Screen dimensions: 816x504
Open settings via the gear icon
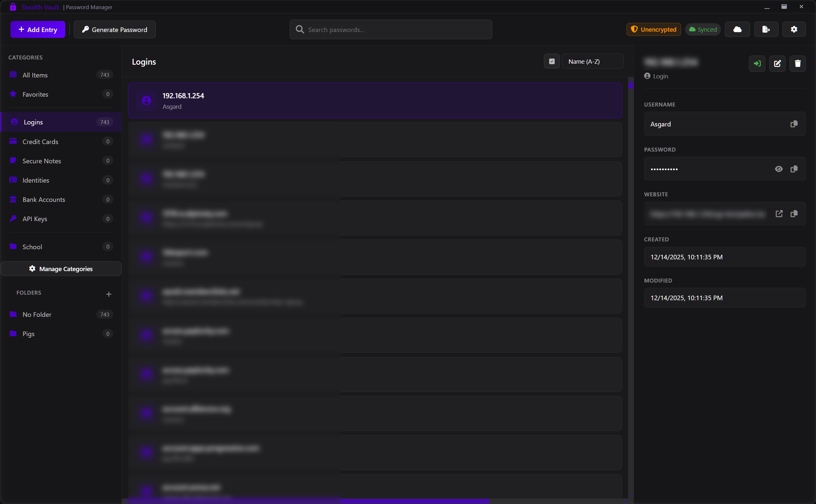coord(794,29)
